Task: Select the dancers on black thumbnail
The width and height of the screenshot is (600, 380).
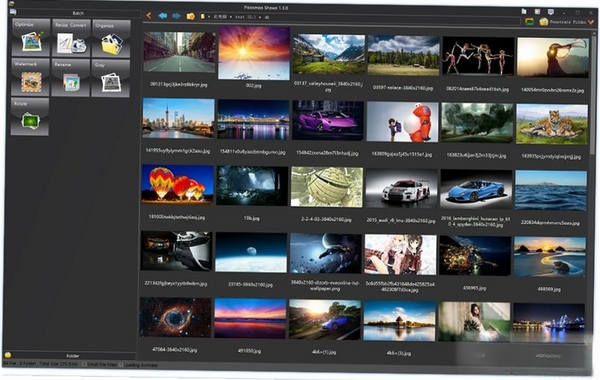Action: click(478, 56)
